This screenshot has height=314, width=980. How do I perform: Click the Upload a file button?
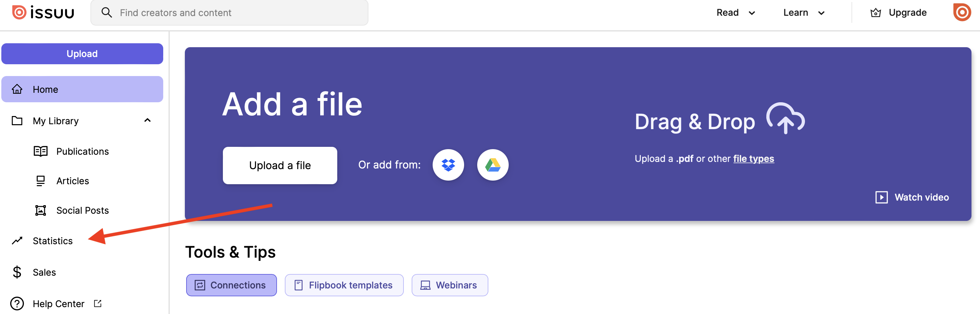(280, 165)
